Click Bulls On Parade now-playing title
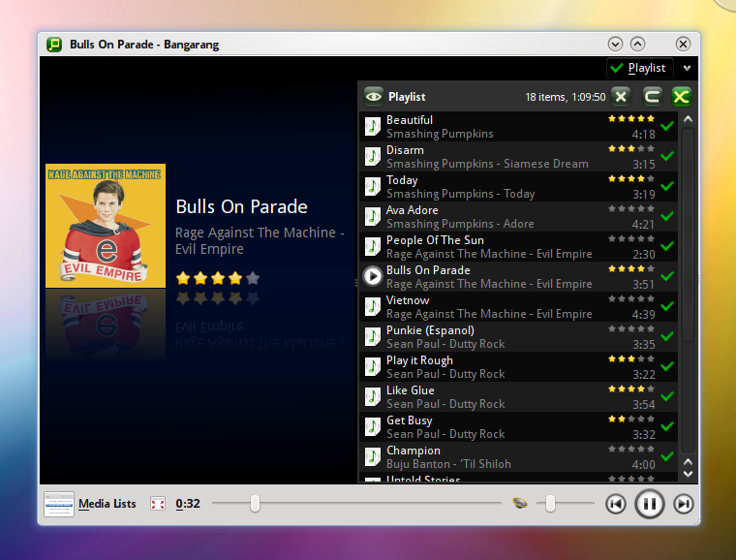 point(242,206)
